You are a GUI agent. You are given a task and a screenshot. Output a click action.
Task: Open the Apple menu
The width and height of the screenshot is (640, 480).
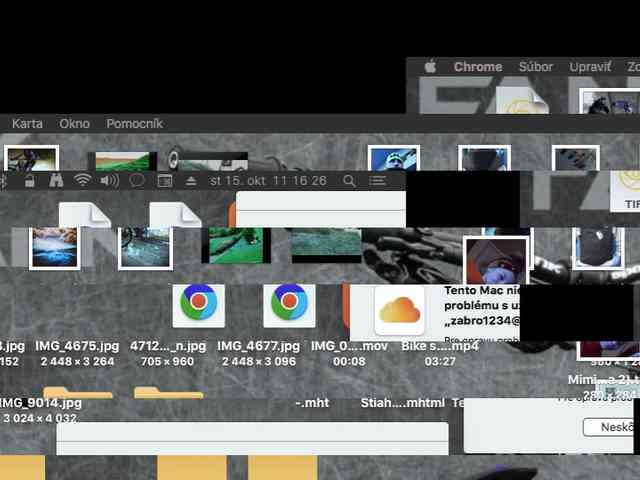click(431, 67)
